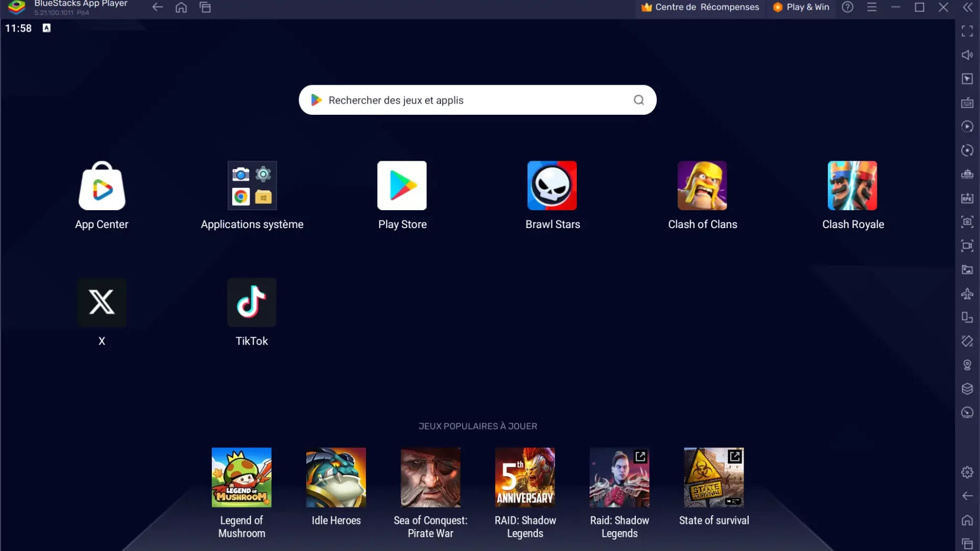Click the shake device icon in sidebar
The height and width of the screenshot is (551, 980).
[967, 341]
